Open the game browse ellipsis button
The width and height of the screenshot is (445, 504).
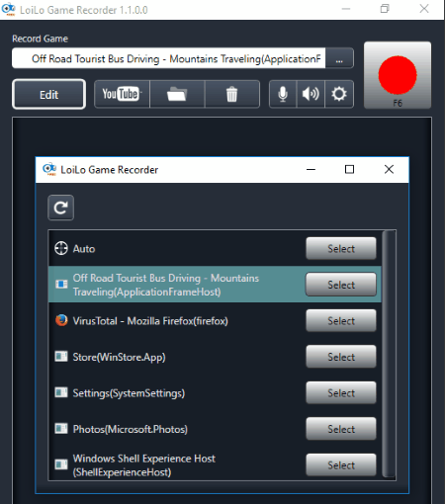339,58
